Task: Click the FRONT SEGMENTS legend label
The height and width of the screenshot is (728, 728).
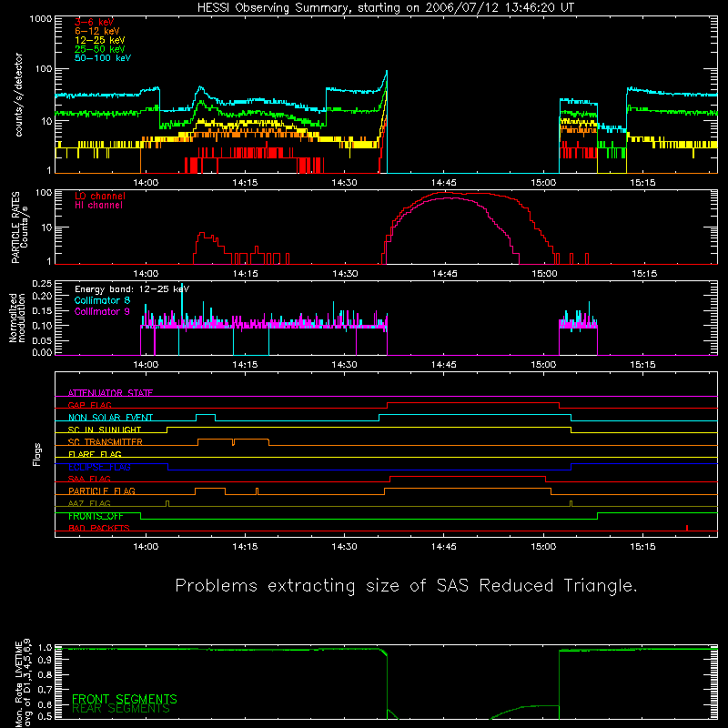Action: click(x=125, y=699)
